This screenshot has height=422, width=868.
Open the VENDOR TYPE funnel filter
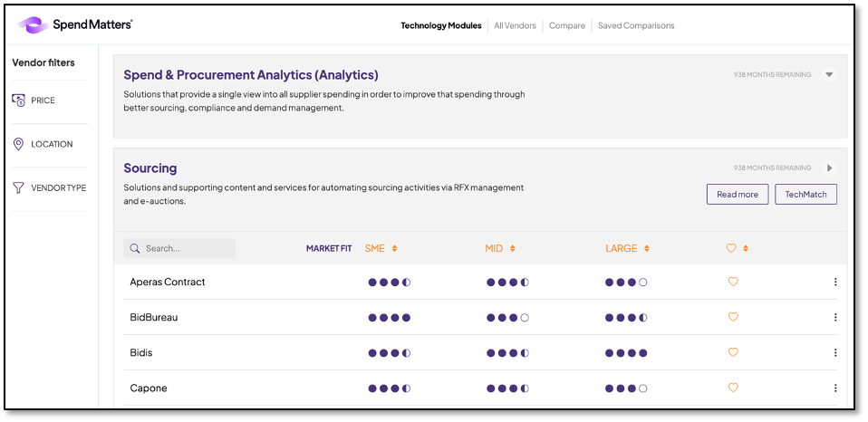tap(18, 187)
